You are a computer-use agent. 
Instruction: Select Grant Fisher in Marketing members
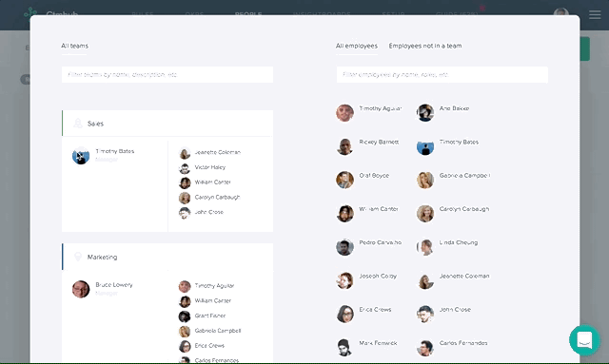[x=202, y=316]
